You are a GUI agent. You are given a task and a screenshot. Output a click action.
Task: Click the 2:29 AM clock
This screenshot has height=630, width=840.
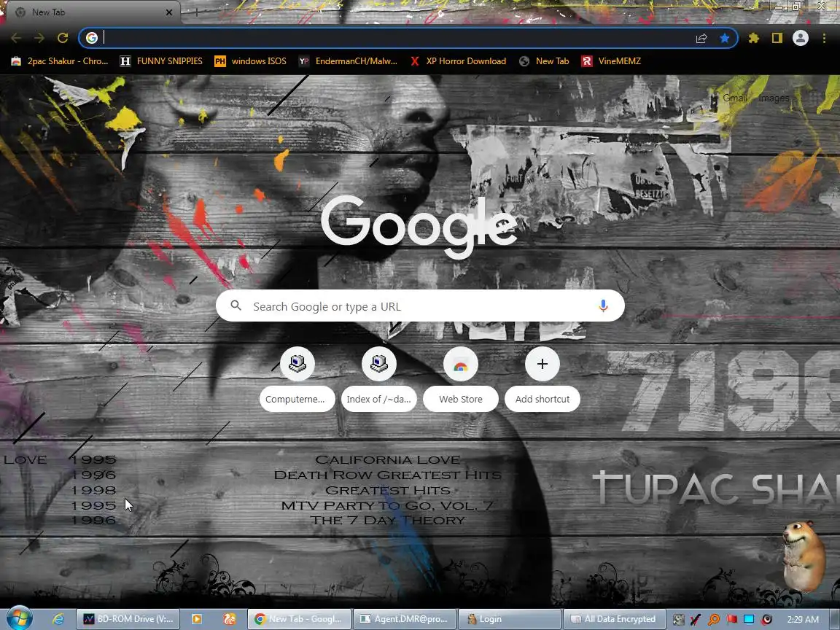[x=803, y=619]
